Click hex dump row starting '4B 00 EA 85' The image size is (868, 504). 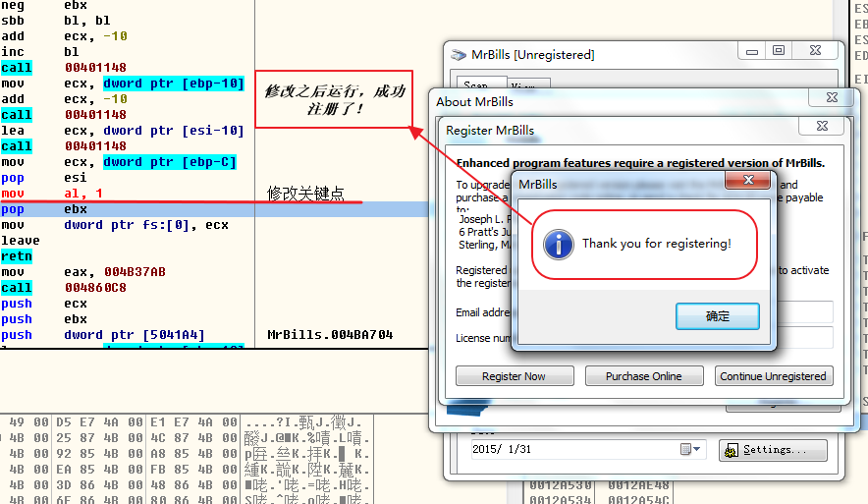[188, 470]
